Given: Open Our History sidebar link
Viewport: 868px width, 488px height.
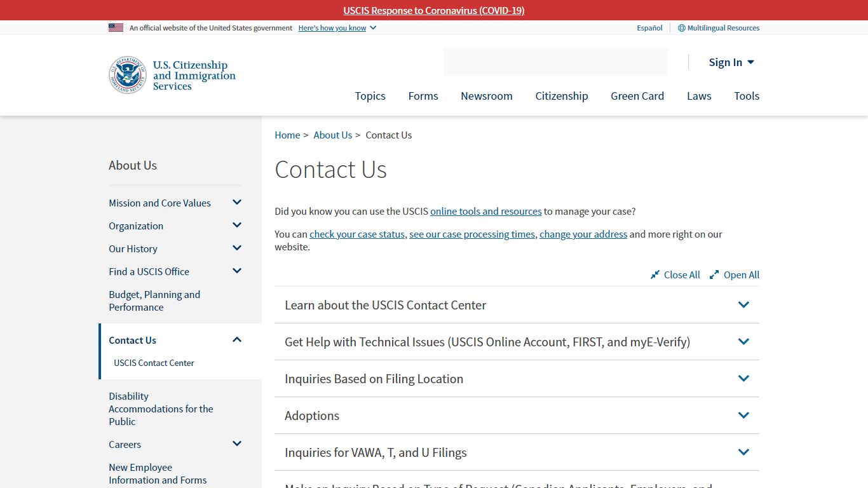Looking at the screenshot, I should click(x=133, y=248).
